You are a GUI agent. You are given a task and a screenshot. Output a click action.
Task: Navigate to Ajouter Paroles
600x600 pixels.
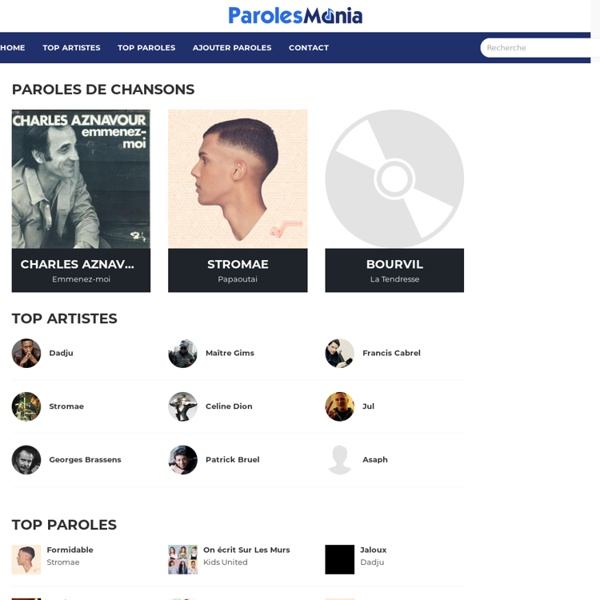(x=232, y=48)
